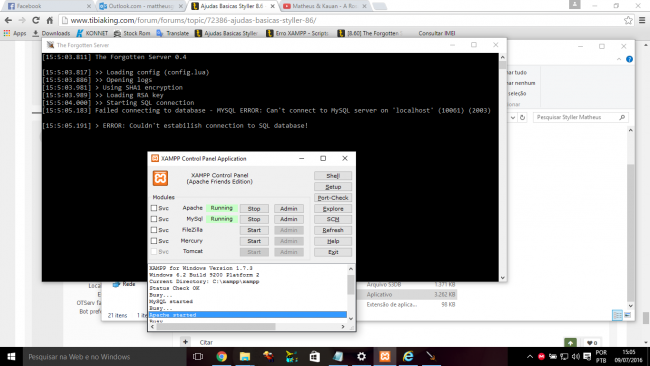650x366 pixels.
Task: Click the Refresh button in XAMPP
Action: coord(333,230)
